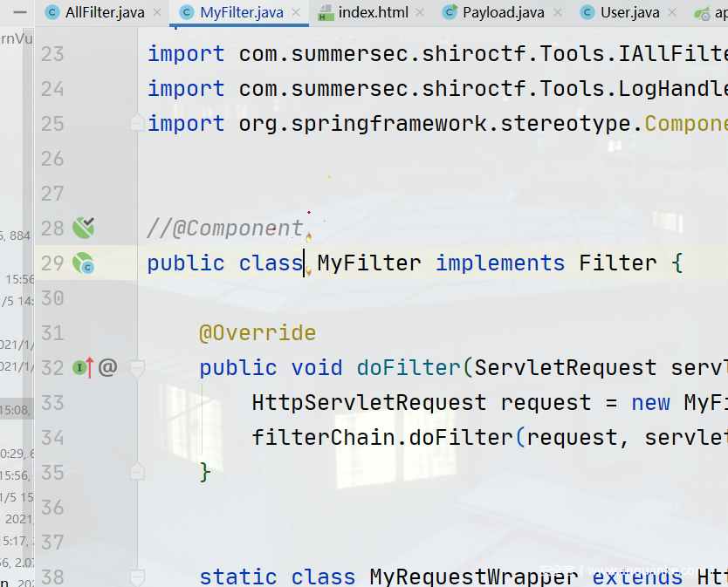Fold the MyRequestWrapper class at line 38
The width and height of the screenshot is (728, 587).
point(137,577)
